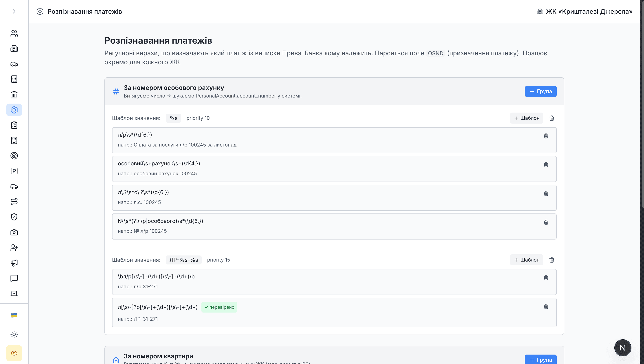The height and width of the screenshot is (364, 644).
Task: Open the megaphone announcements icon
Action: point(14,263)
